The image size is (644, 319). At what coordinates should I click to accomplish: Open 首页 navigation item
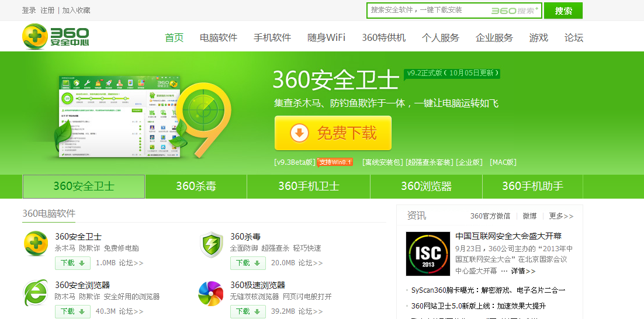[174, 38]
